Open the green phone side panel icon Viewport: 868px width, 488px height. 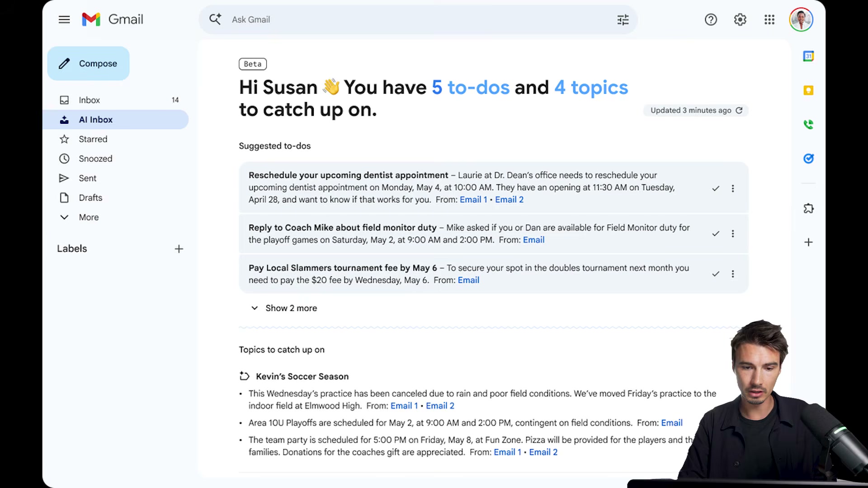coord(808,124)
